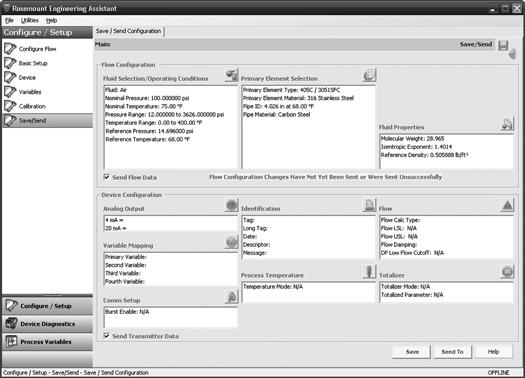Click Molecular Weight: 28.965 text
525x378 pixels.
(x=412, y=139)
